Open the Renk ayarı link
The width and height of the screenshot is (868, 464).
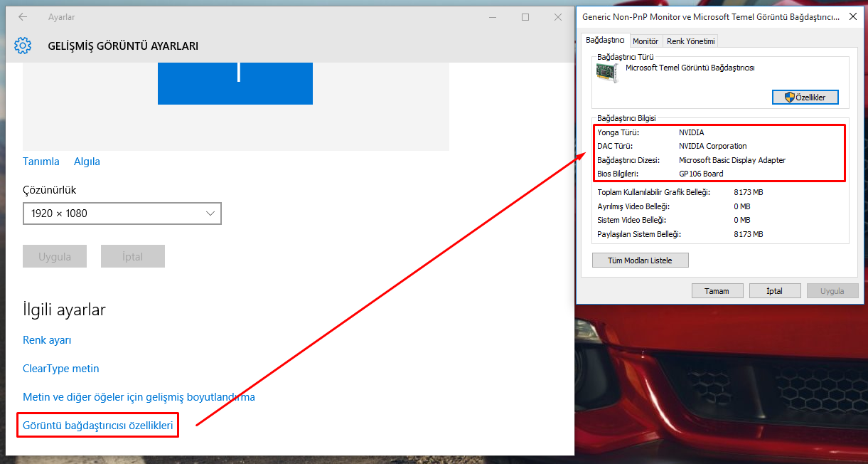click(x=47, y=340)
